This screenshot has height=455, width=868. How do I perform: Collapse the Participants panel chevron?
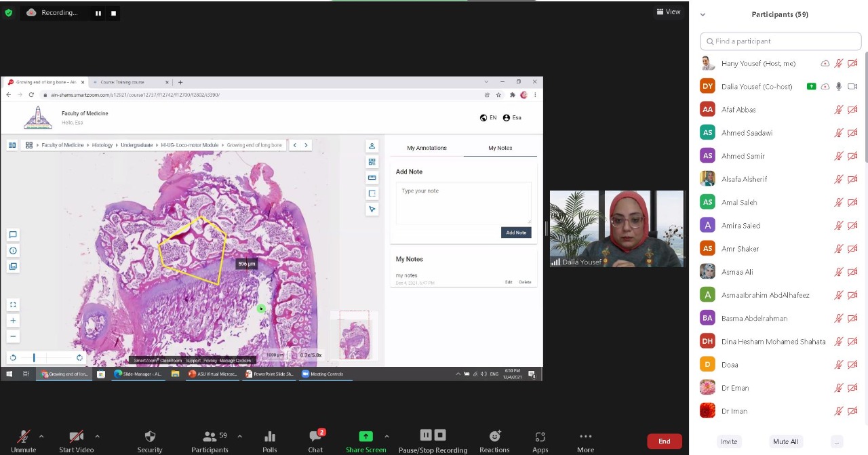tap(703, 14)
